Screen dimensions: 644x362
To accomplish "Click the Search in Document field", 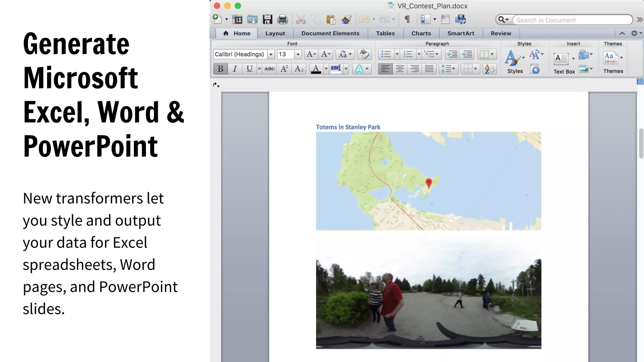I will pos(572,20).
